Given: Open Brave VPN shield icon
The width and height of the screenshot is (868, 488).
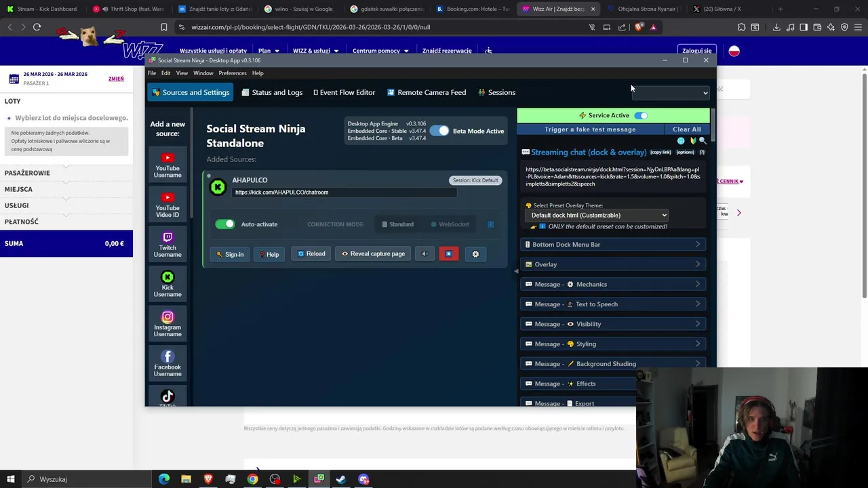Looking at the screenshot, I should pyautogui.click(x=844, y=27).
